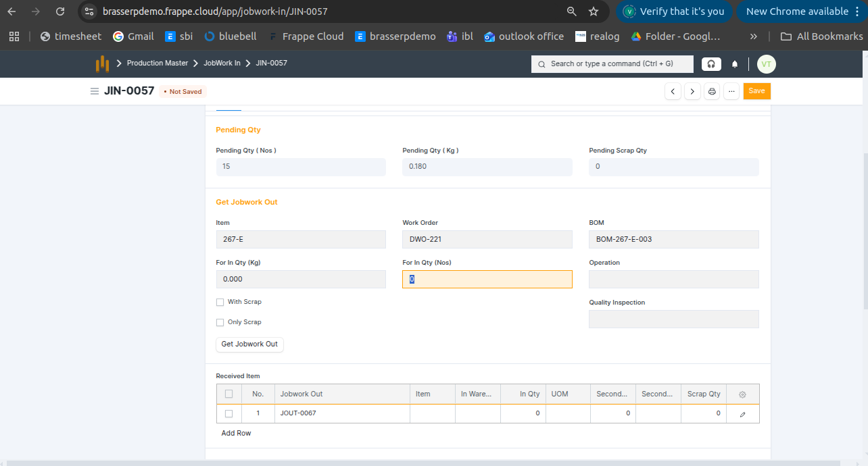The image size is (868, 466).
Task: Click the print icon in form header
Action: click(x=711, y=91)
